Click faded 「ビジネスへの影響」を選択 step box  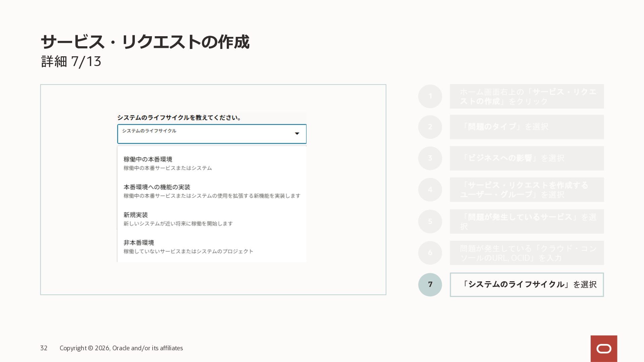click(x=527, y=158)
